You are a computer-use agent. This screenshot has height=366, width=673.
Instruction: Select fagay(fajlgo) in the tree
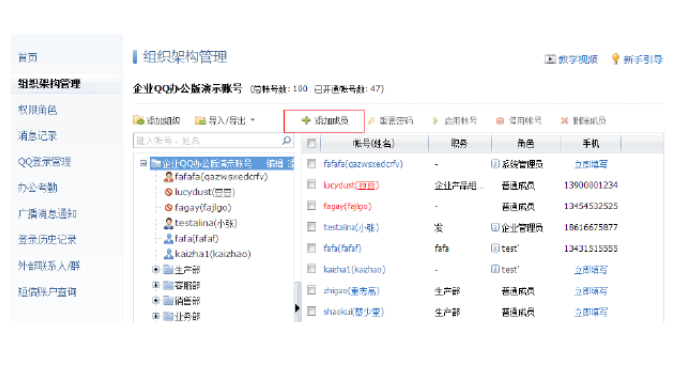tap(203, 208)
